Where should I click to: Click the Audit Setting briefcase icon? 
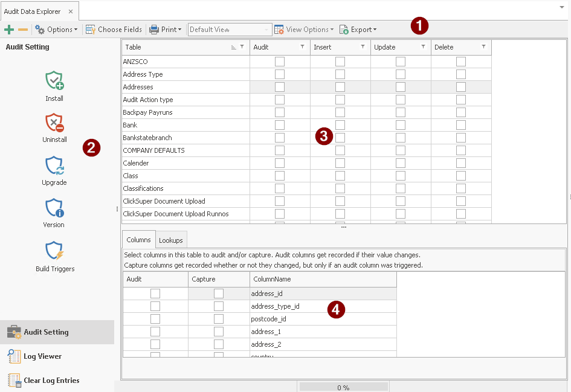[15, 332]
